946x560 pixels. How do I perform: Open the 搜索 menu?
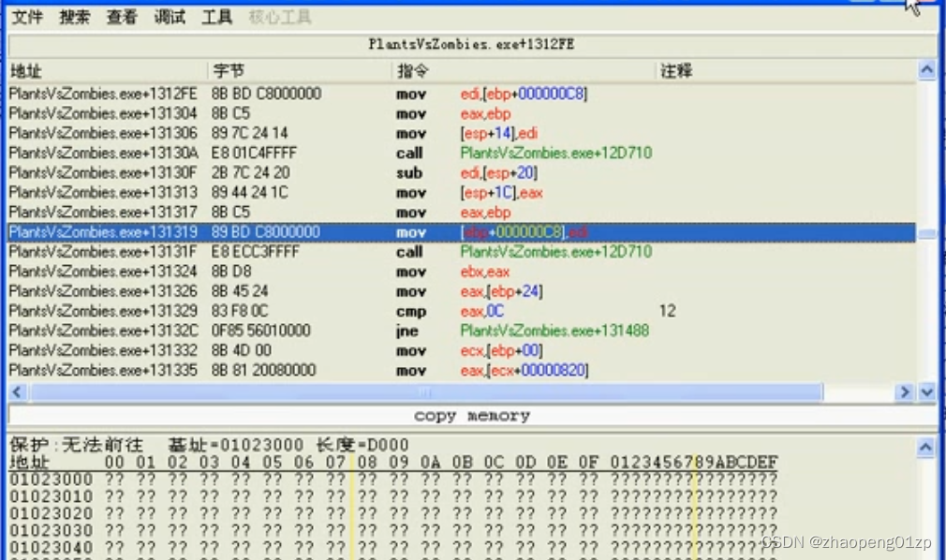click(74, 17)
